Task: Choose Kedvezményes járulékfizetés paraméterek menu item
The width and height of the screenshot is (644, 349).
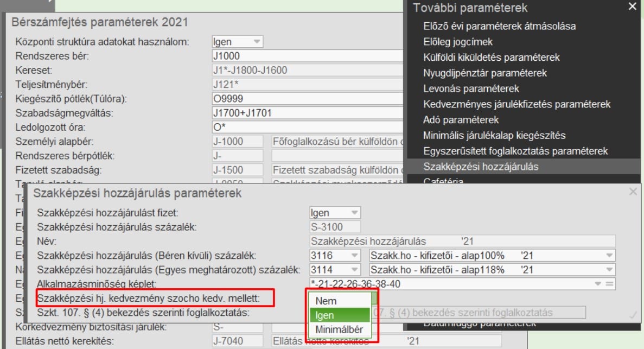Action: pos(517,104)
